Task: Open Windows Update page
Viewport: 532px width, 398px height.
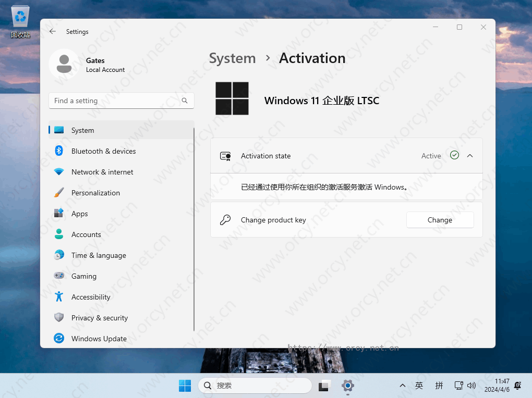Action: point(122,339)
